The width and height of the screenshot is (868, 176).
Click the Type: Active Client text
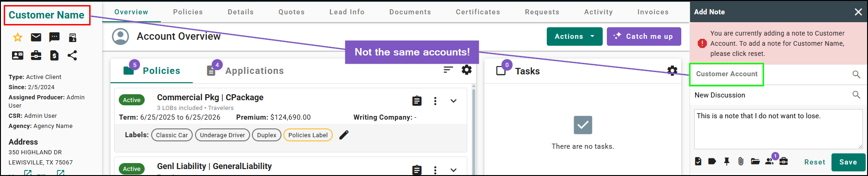(x=35, y=77)
